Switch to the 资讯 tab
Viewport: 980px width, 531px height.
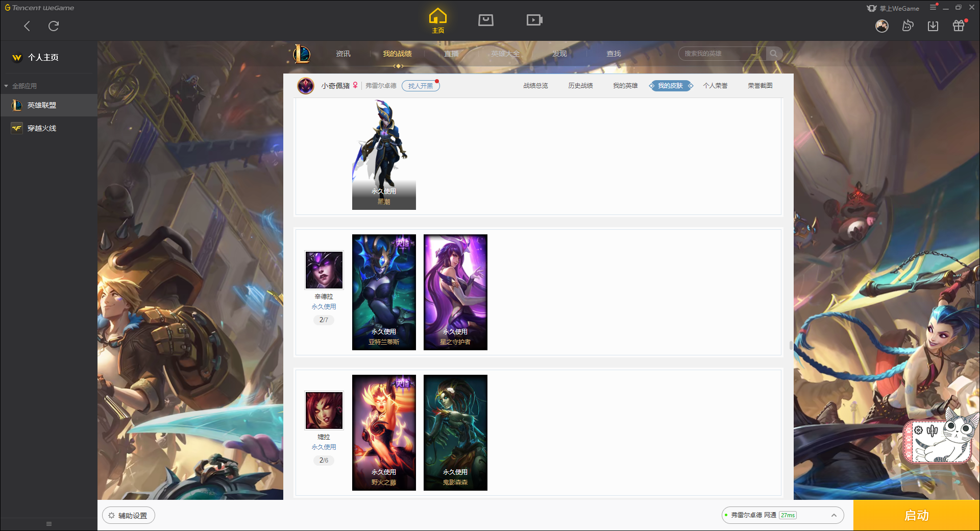(x=343, y=54)
